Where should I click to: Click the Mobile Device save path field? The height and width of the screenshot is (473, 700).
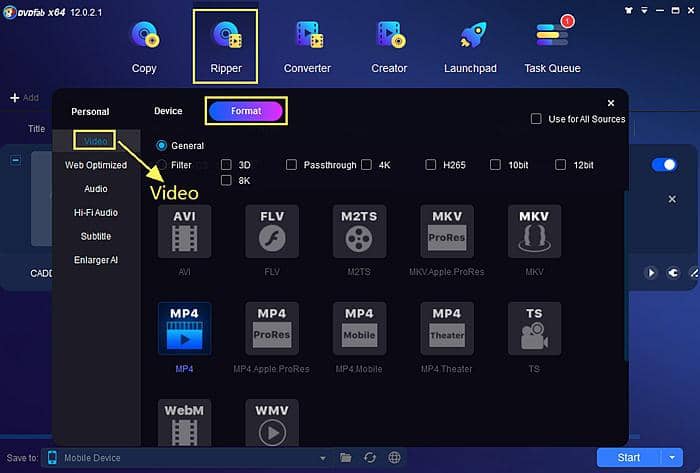[188, 458]
